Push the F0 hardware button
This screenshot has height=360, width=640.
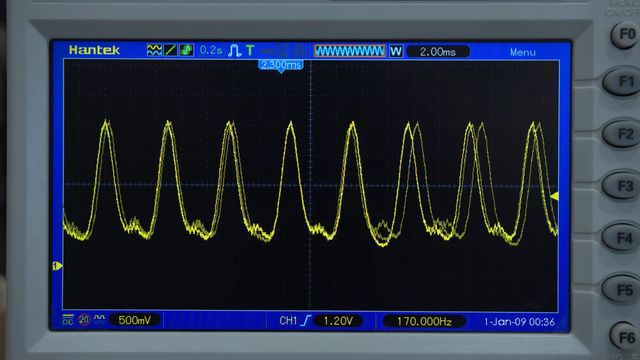pyautogui.click(x=624, y=35)
